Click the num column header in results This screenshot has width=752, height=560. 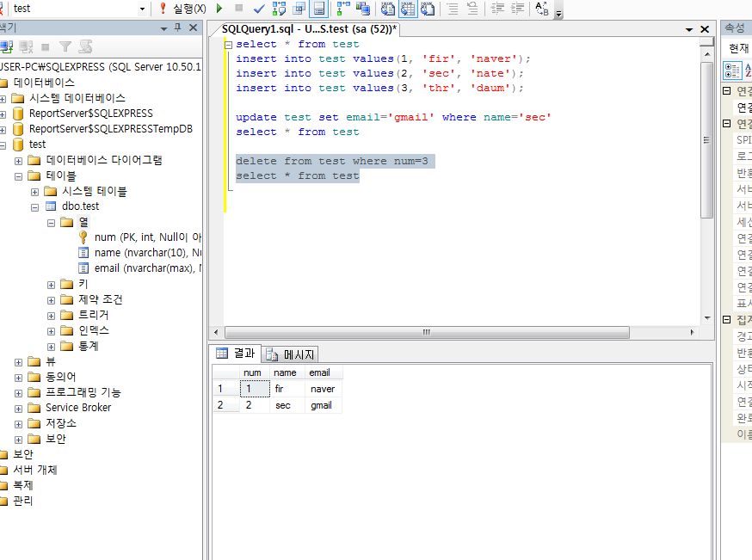[254, 372]
